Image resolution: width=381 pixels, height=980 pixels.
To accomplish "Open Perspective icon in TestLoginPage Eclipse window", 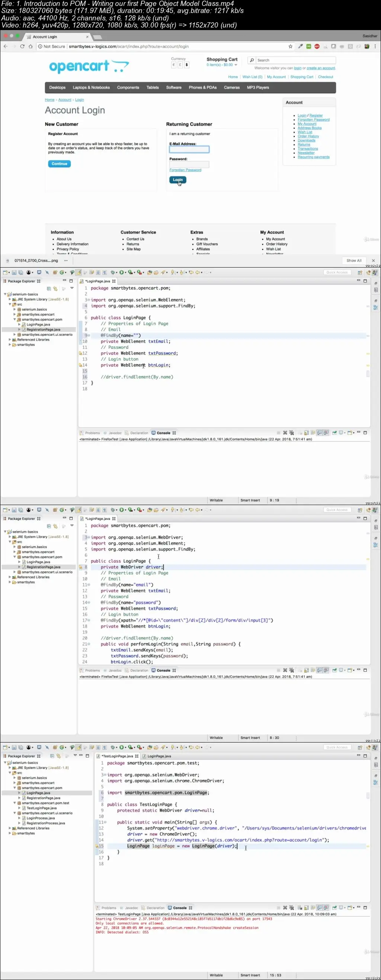I will click(x=360, y=748).
